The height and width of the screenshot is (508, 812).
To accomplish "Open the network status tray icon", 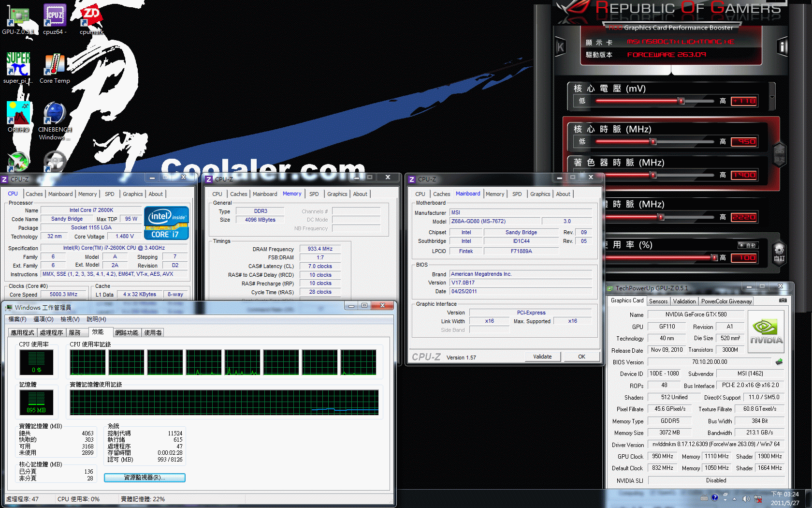I will click(758, 498).
